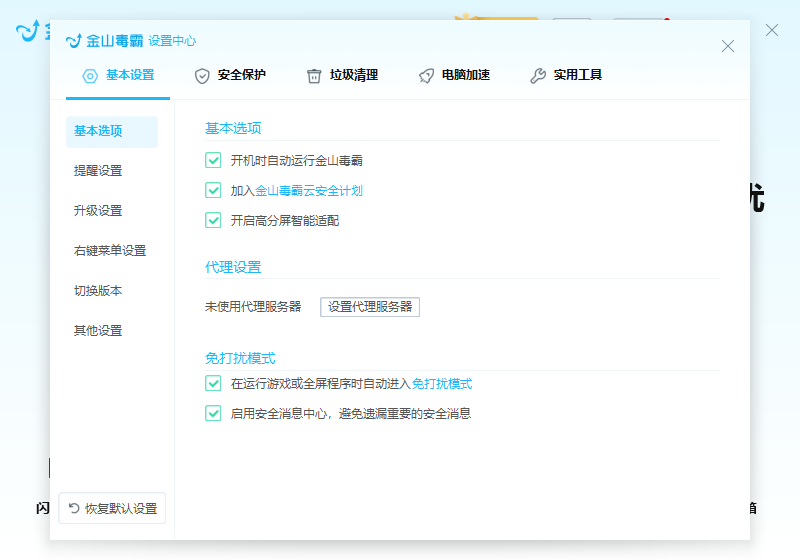The width and height of the screenshot is (800, 560).
Task: Switch to the 基本设置 tab
Action: (118, 75)
